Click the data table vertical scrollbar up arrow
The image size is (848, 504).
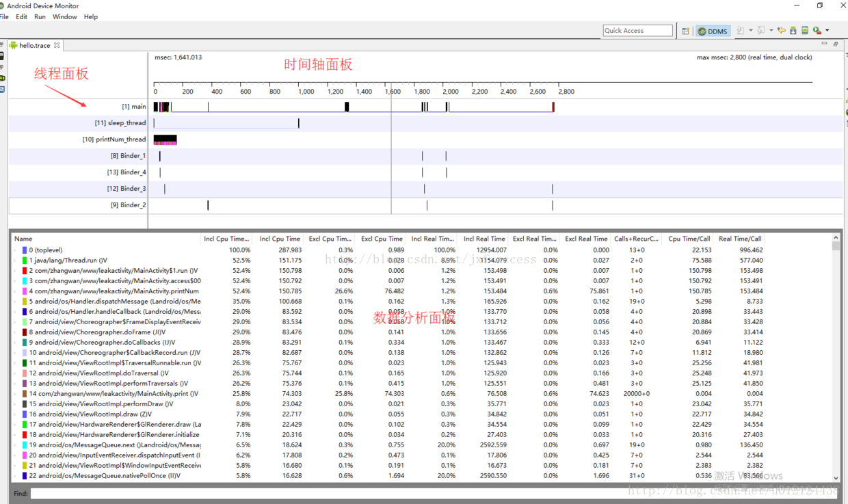pos(836,237)
